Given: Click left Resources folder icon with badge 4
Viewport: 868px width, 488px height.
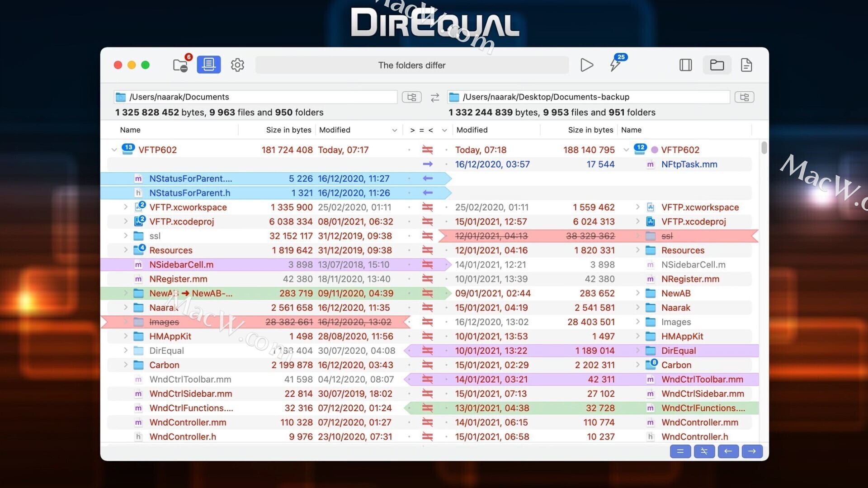Looking at the screenshot, I should pos(139,249).
